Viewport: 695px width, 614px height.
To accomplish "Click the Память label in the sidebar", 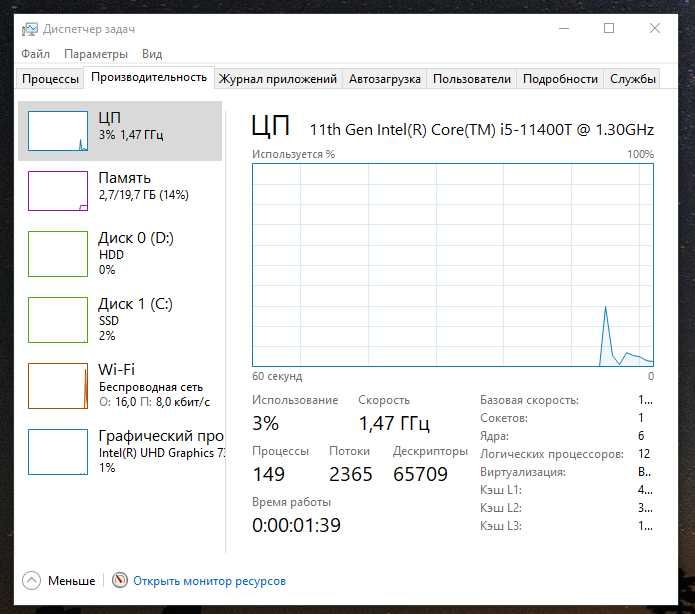I will [125, 178].
